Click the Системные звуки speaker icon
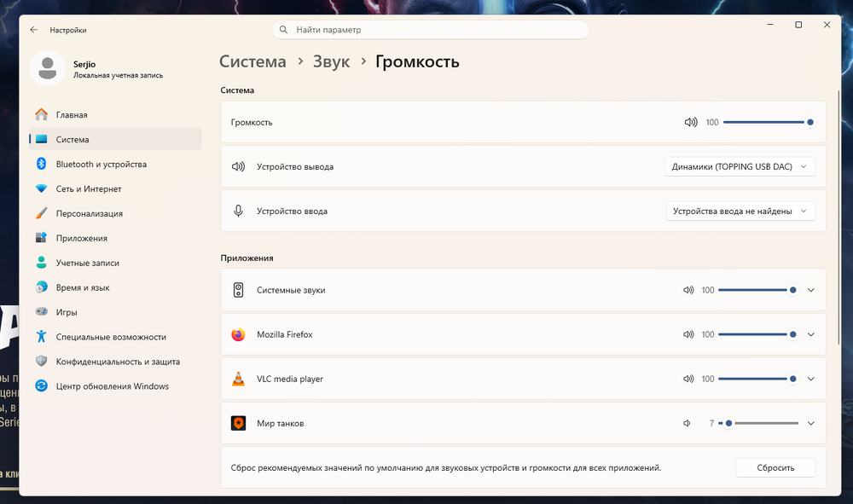This screenshot has width=853, height=504. [238, 290]
